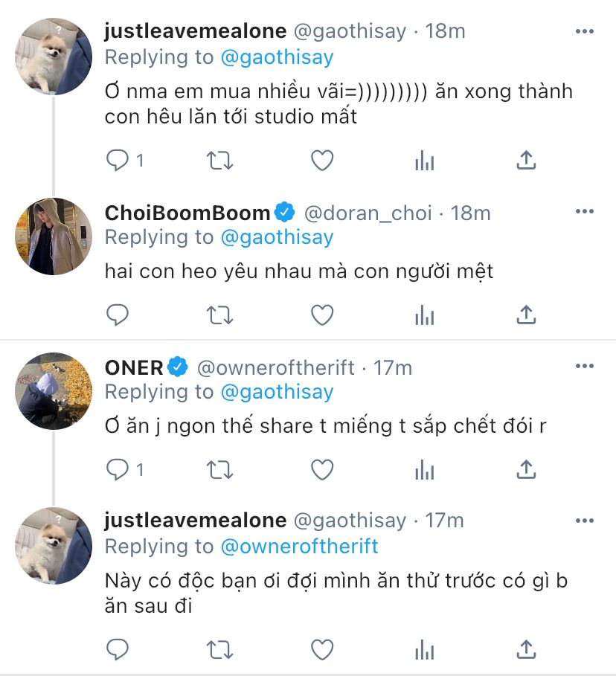Retweet ONER's tweet
Image resolution: width=616 pixels, height=676 pixels.
click(219, 469)
